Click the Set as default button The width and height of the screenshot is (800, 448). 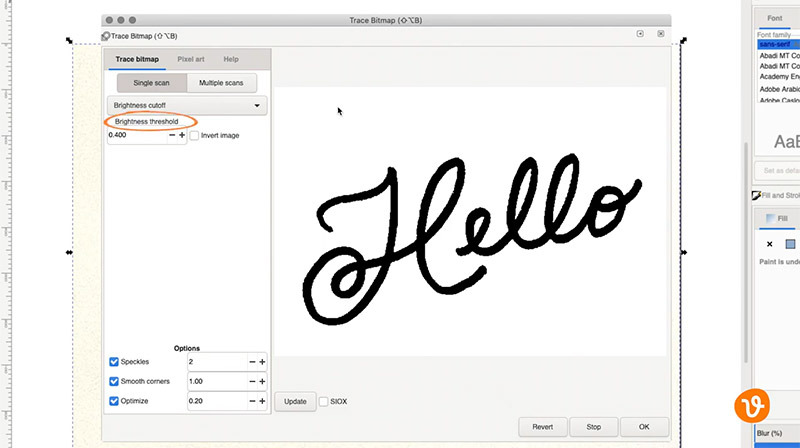778,170
